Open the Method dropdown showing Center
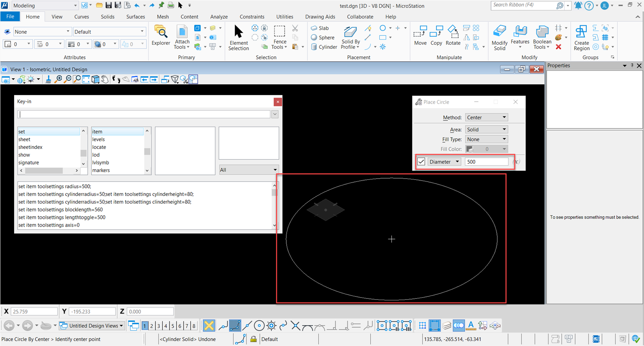Image resolution: width=644 pixels, height=346 pixels. pos(487,117)
